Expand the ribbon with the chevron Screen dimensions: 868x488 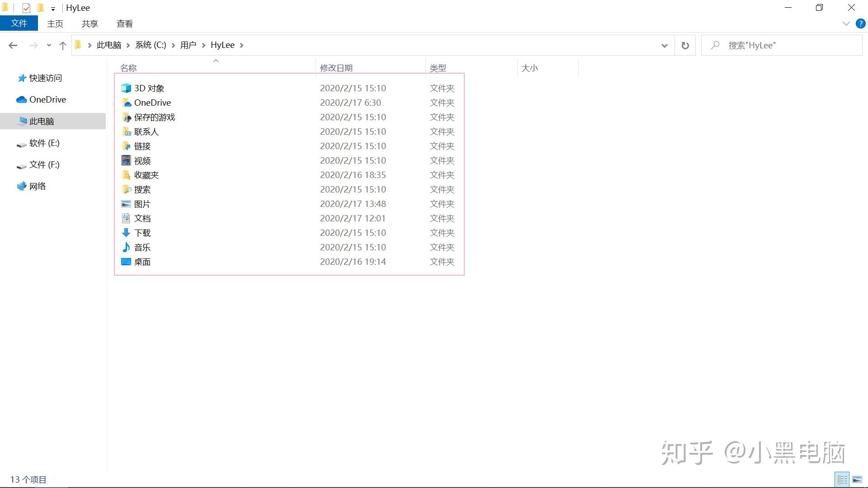tap(846, 23)
